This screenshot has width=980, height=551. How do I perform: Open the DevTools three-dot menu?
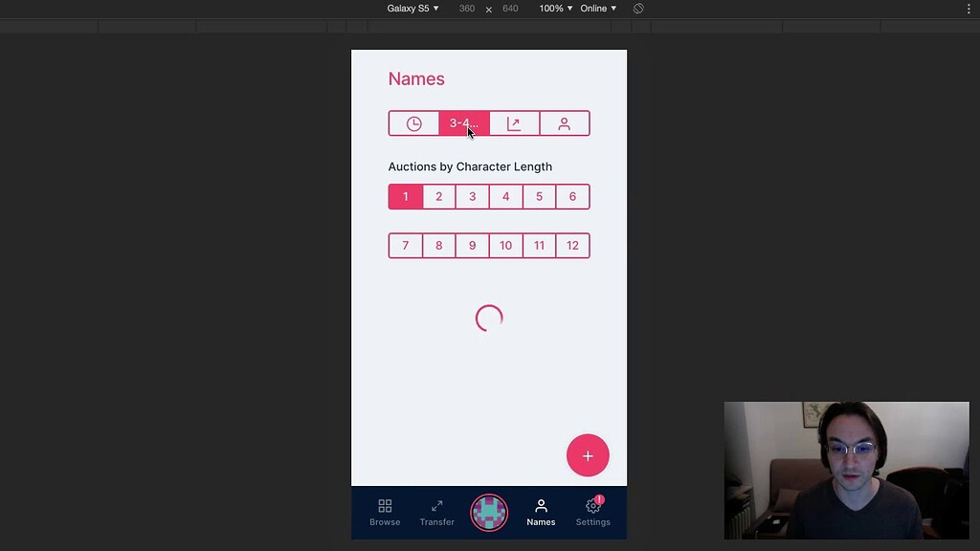tap(969, 9)
